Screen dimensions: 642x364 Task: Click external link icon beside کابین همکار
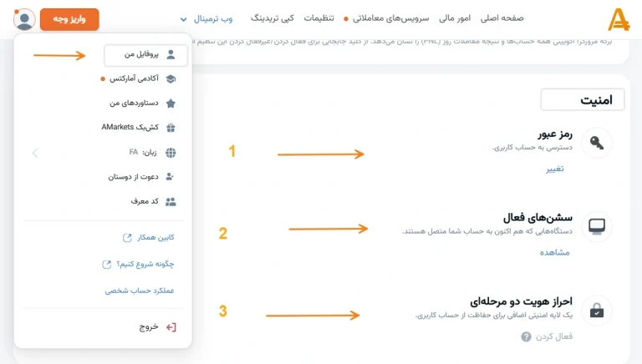click(127, 238)
